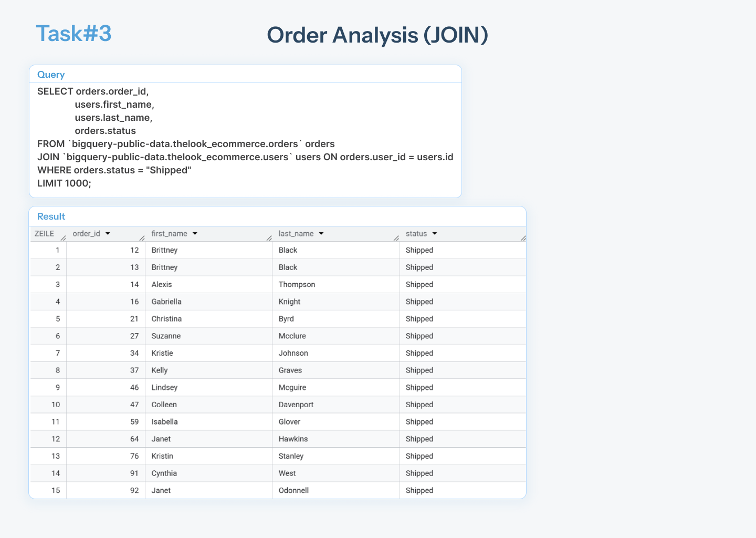Select the first_name header label
The width and height of the screenshot is (756, 538).
pyautogui.click(x=169, y=234)
